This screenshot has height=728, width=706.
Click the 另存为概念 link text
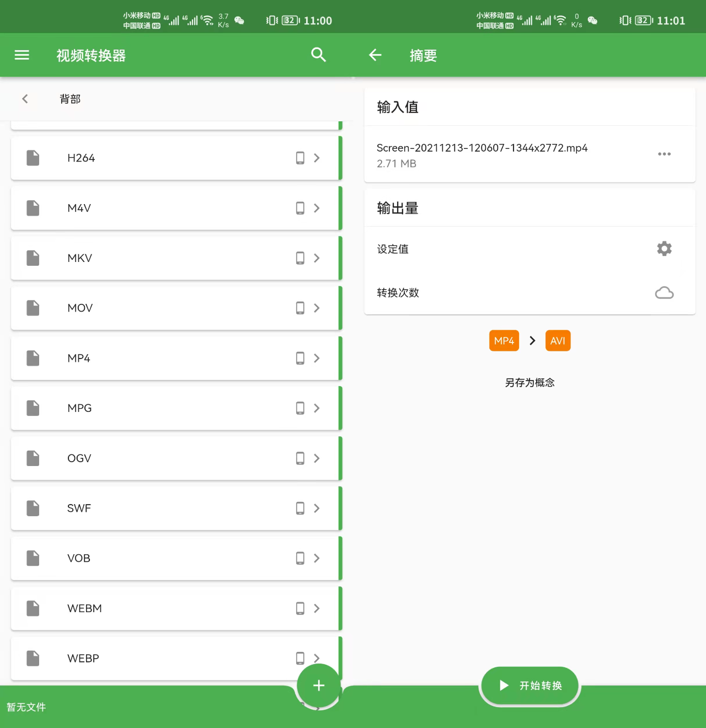[x=529, y=382]
